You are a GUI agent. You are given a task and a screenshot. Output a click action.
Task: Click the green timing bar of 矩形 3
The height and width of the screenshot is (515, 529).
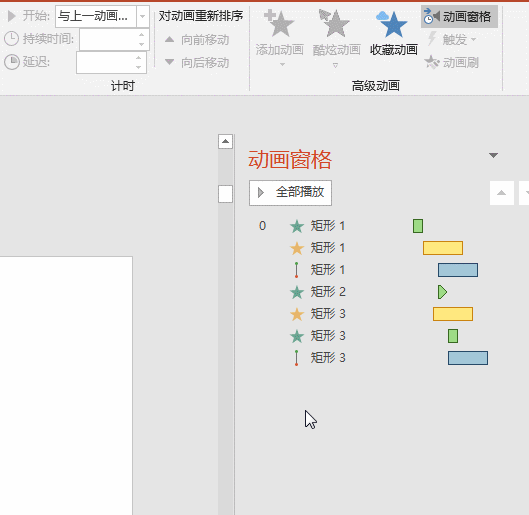click(x=453, y=336)
